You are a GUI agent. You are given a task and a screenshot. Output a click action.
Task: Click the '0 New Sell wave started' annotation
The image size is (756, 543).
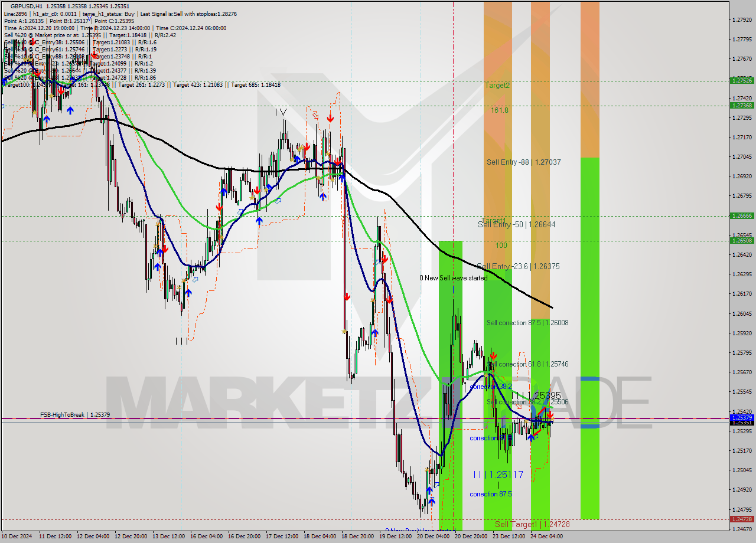(454, 278)
